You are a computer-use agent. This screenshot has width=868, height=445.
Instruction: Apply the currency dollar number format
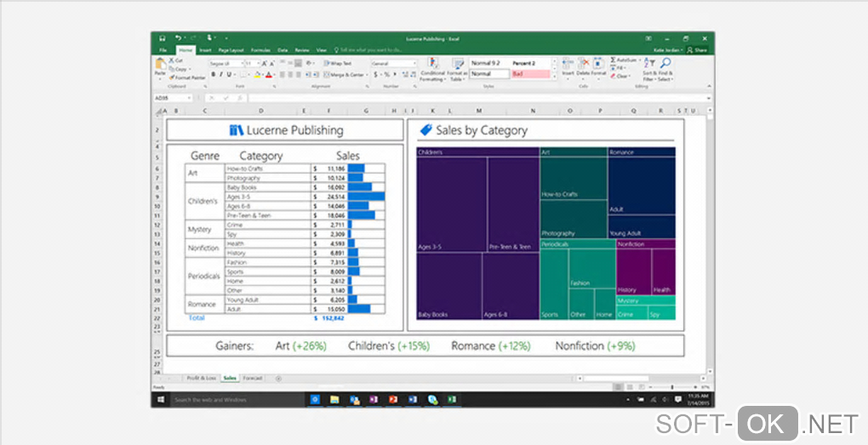(375, 75)
